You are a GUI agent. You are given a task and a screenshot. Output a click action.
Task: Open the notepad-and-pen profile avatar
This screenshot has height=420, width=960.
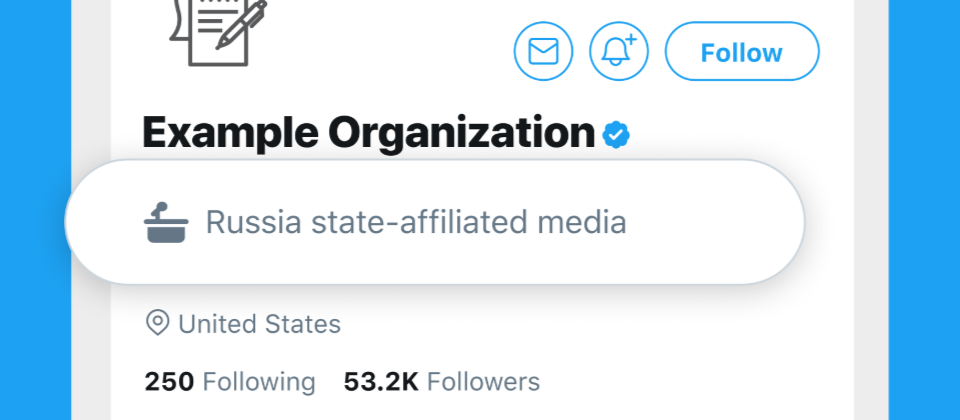coord(217,30)
